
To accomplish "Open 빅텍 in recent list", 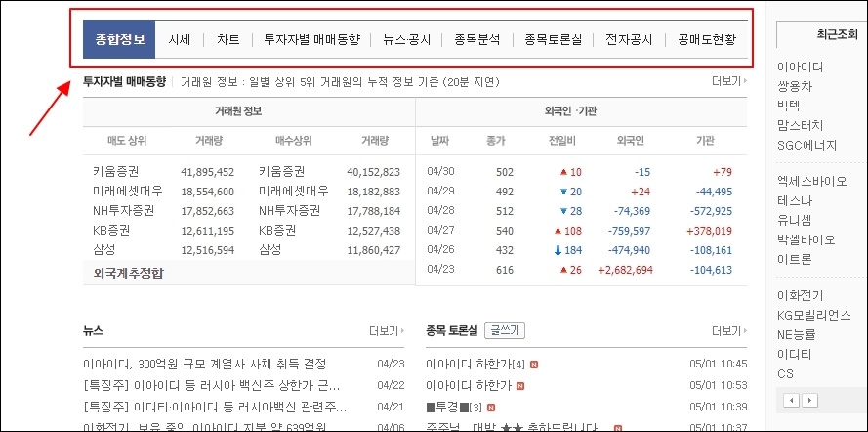I will 788,106.
